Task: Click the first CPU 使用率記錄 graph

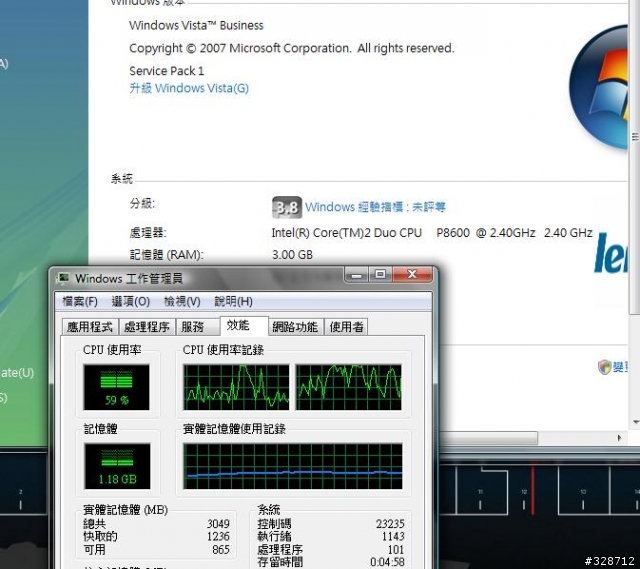Action: [x=236, y=387]
